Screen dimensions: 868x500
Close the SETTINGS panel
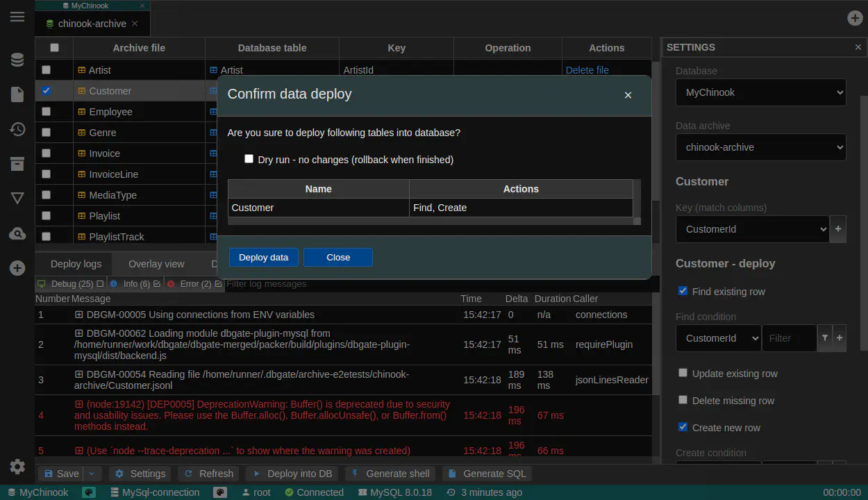[858, 47]
